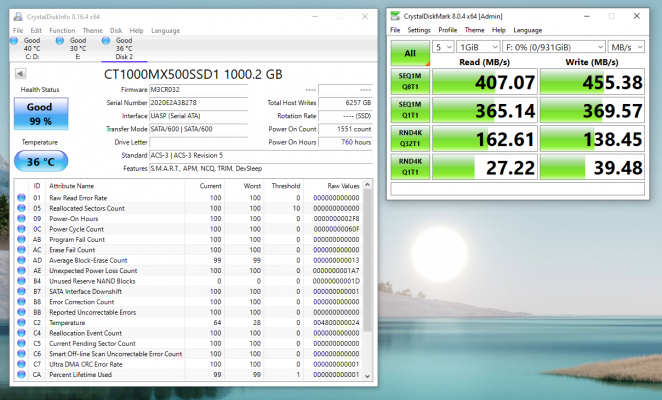Click status orb for Ultra DMA CRC Error Rate
The height and width of the screenshot is (400, 662).
tap(21, 364)
